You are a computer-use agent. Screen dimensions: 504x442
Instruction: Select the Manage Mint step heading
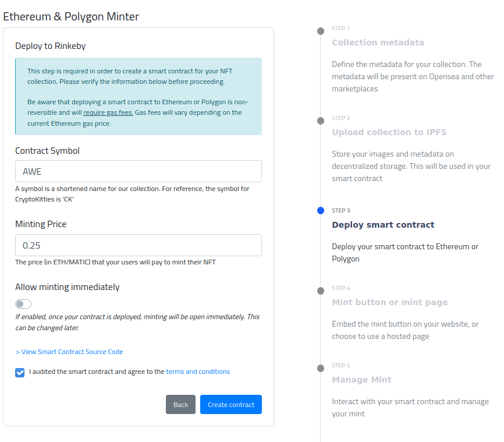[x=361, y=380]
